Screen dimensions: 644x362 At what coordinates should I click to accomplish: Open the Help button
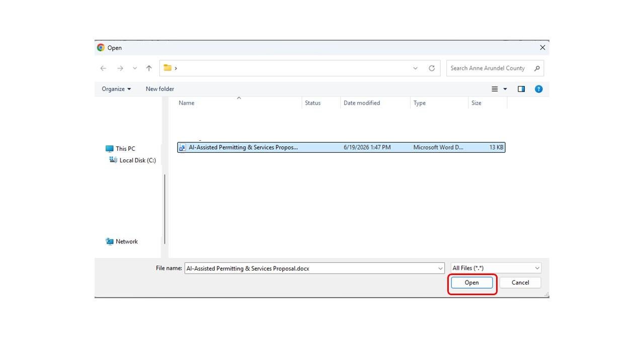(539, 89)
